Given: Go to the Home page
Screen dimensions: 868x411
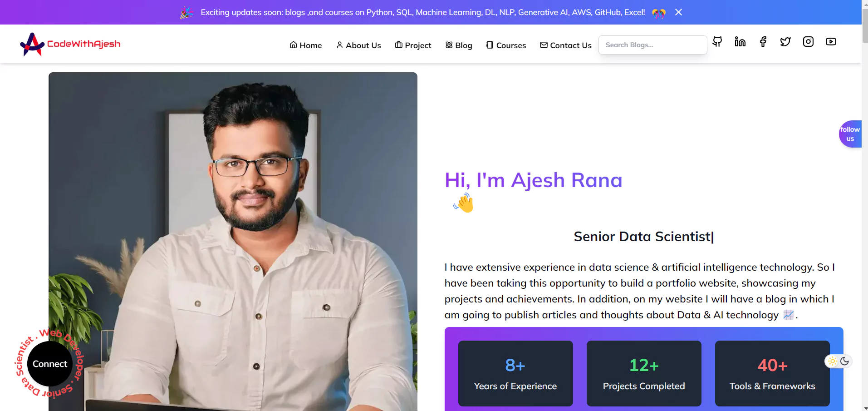Looking at the screenshot, I should click(306, 45).
